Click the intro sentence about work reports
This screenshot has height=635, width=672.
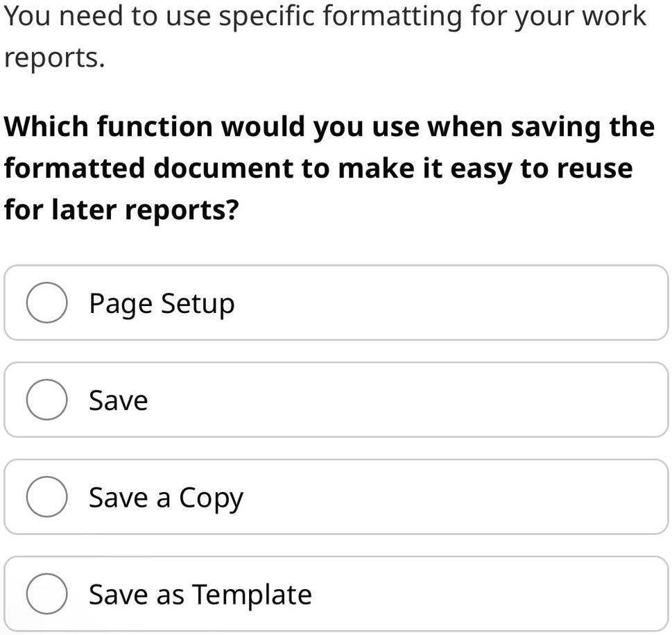(325, 37)
